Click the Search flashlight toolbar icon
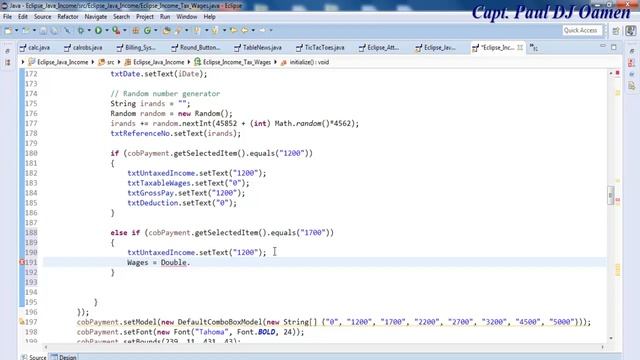Image resolution: width=640 pixels, height=360 pixels. click(178, 30)
